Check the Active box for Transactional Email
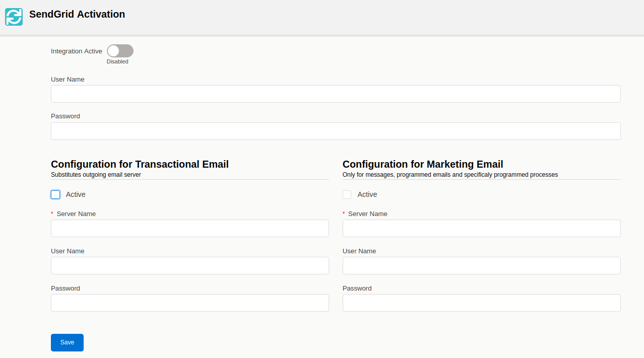The height and width of the screenshot is (358, 644). click(x=55, y=195)
